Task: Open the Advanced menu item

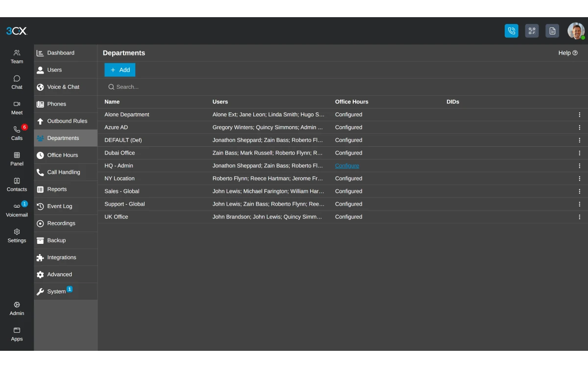Action: (x=66, y=275)
